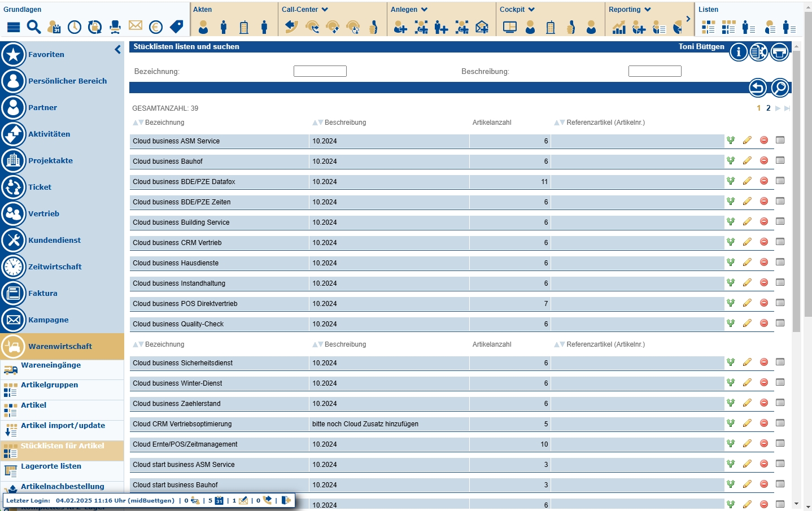Go to page 2 of the results
Image resolution: width=812 pixels, height=511 pixels.
(x=768, y=108)
